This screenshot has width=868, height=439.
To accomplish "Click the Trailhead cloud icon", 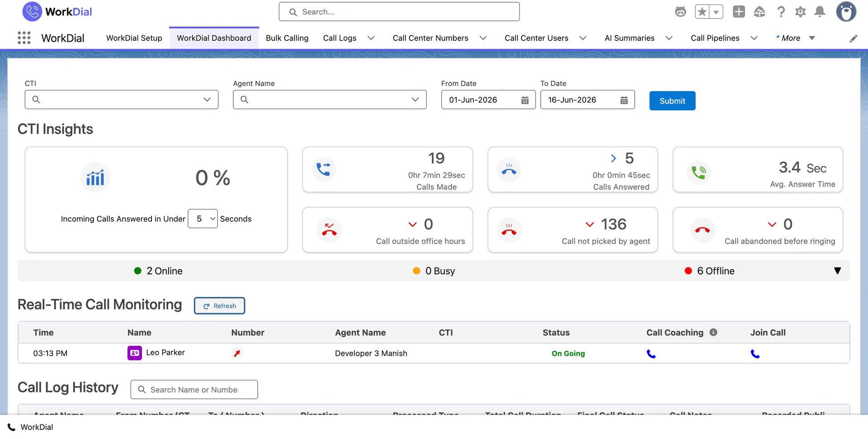I will point(759,12).
